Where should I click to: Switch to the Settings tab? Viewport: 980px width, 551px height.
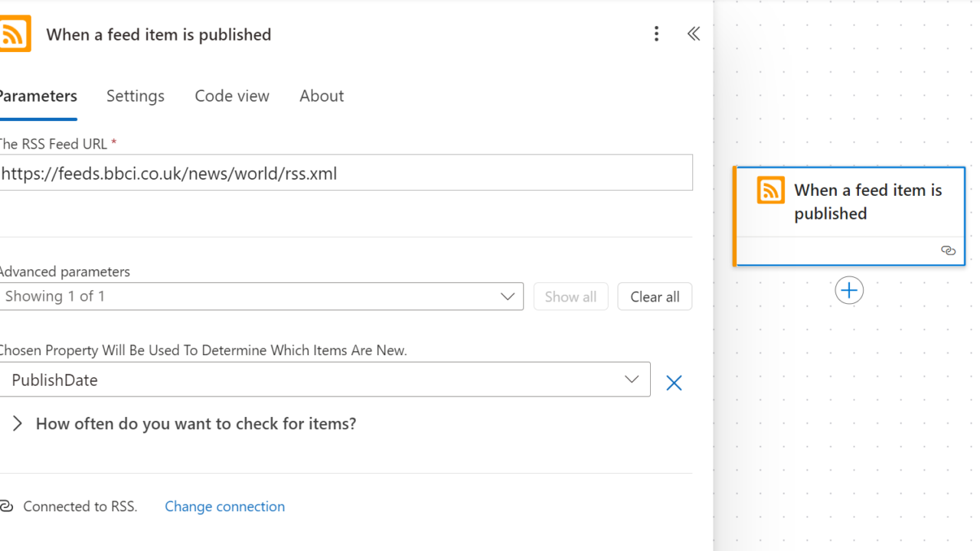136,96
